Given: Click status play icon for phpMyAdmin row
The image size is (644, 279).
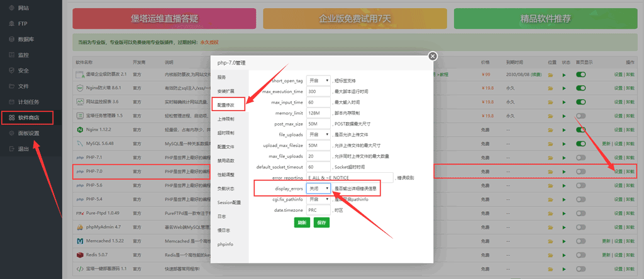Looking at the screenshot, I should coord(564,227).
